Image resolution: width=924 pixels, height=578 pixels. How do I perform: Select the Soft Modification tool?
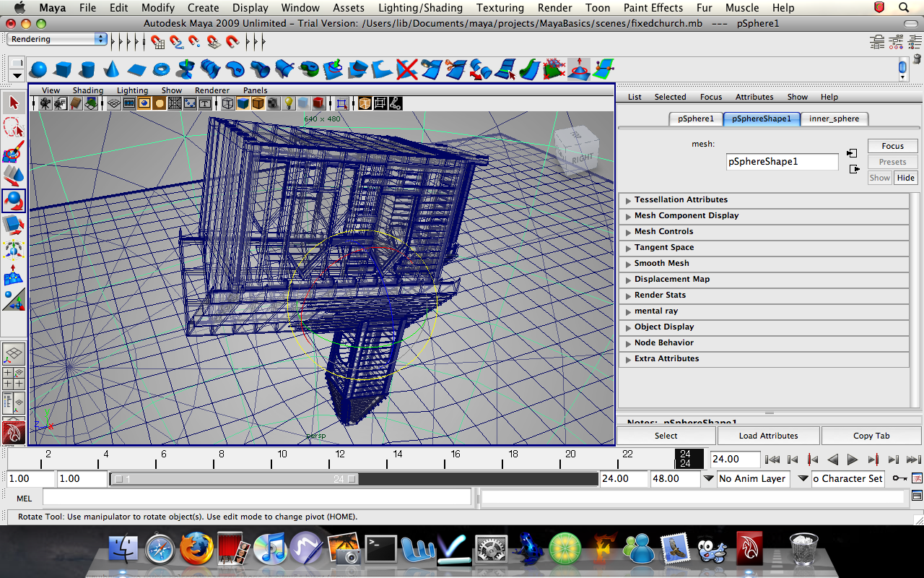(x=14, y=275)
